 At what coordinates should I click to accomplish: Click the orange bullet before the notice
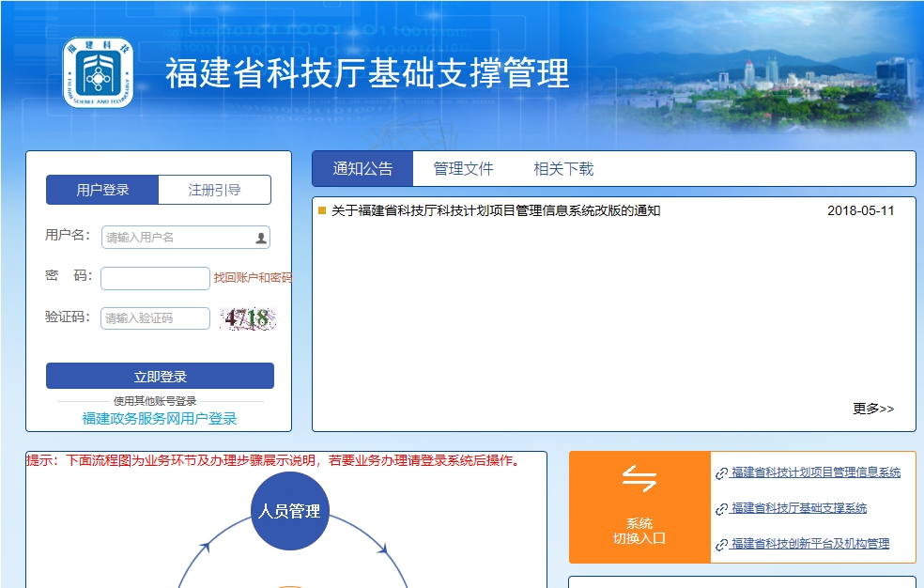[322, 211]
